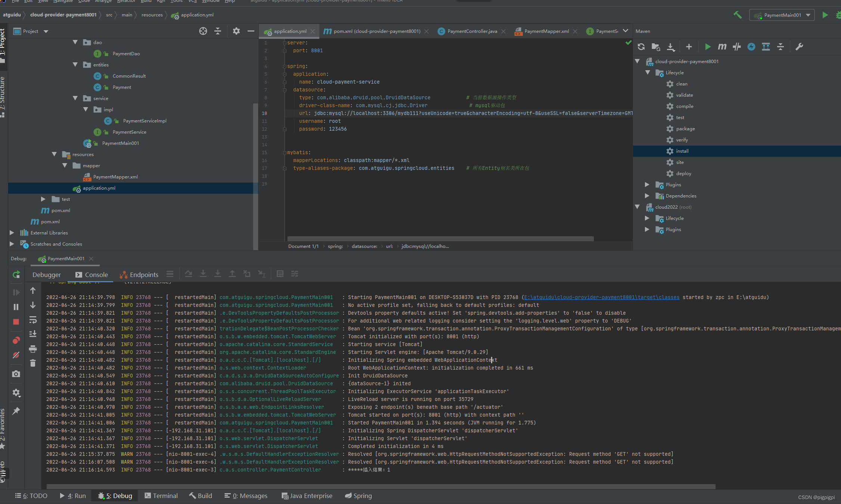Open PaymentMapper.xml in project tree
Viewport: 841px width, 504px height.
tap(115, 177)
